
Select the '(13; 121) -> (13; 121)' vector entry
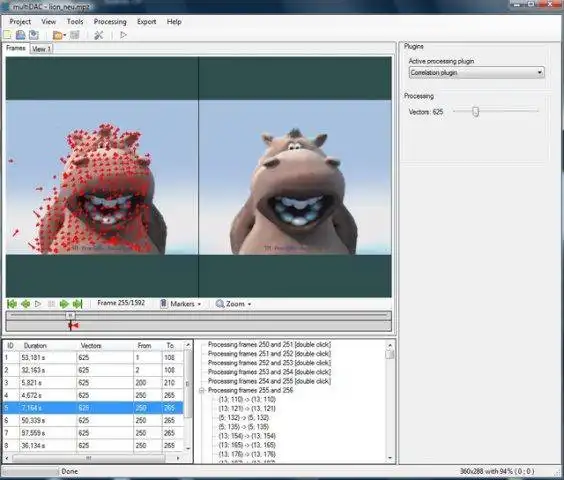(247, 408)
